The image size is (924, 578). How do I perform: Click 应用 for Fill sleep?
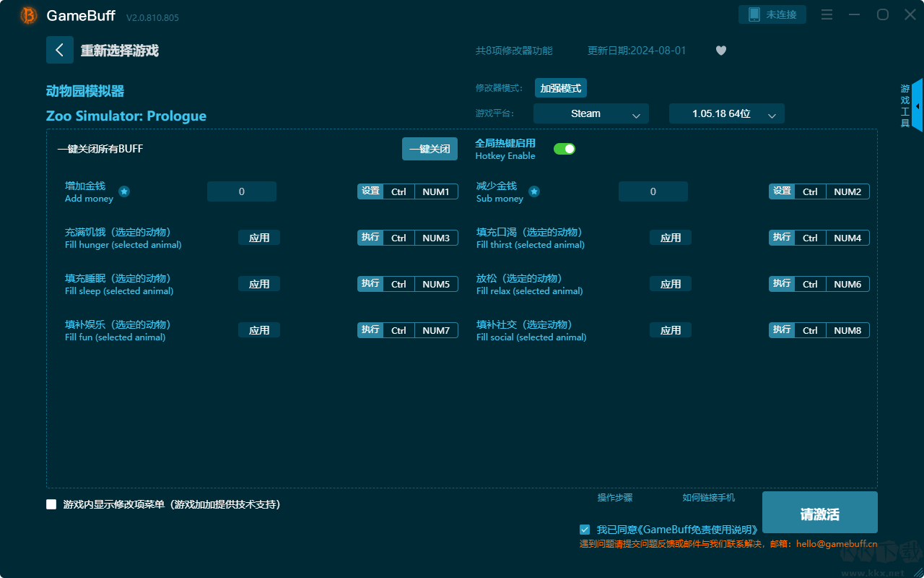point(259,284)
